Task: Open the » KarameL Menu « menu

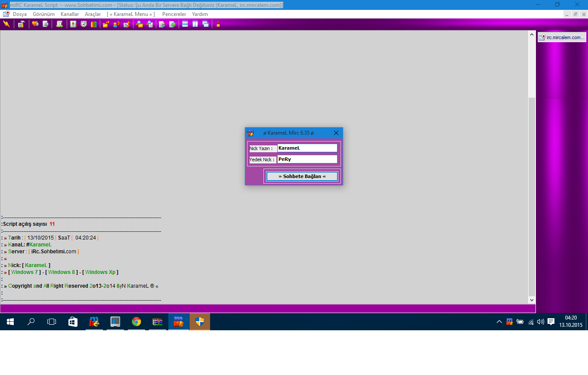Action: click(x=131, y=14)
